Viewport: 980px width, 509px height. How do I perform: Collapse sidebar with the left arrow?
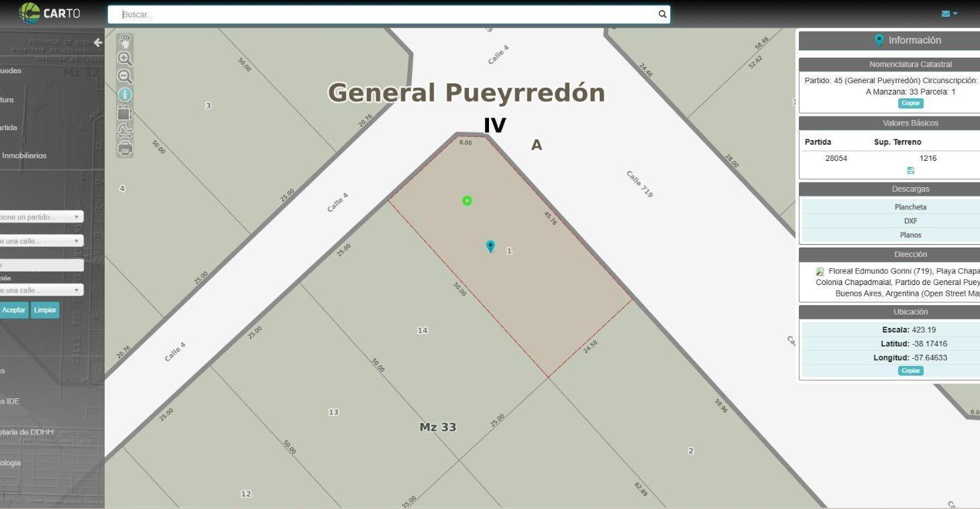click(98, 43)
